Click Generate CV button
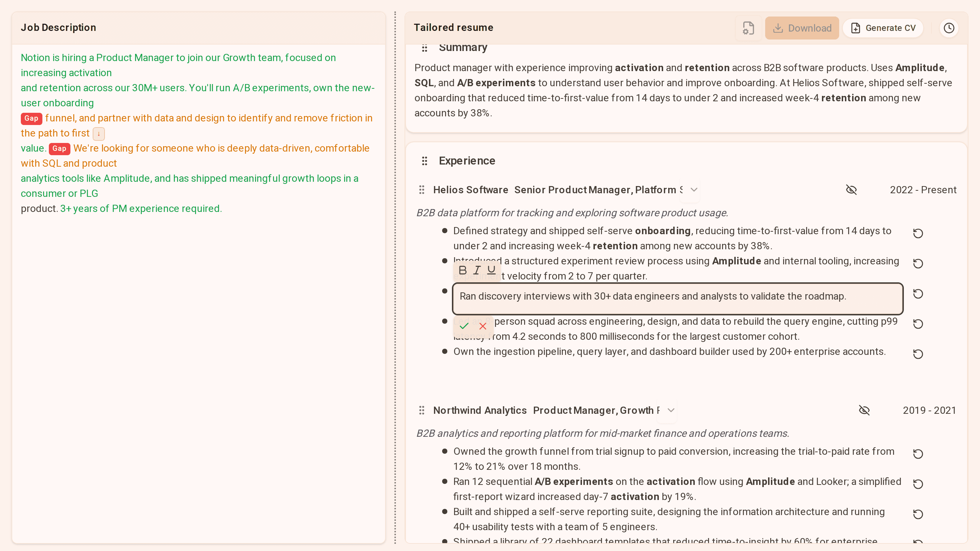980x551 pixels. tap(883, 28)
